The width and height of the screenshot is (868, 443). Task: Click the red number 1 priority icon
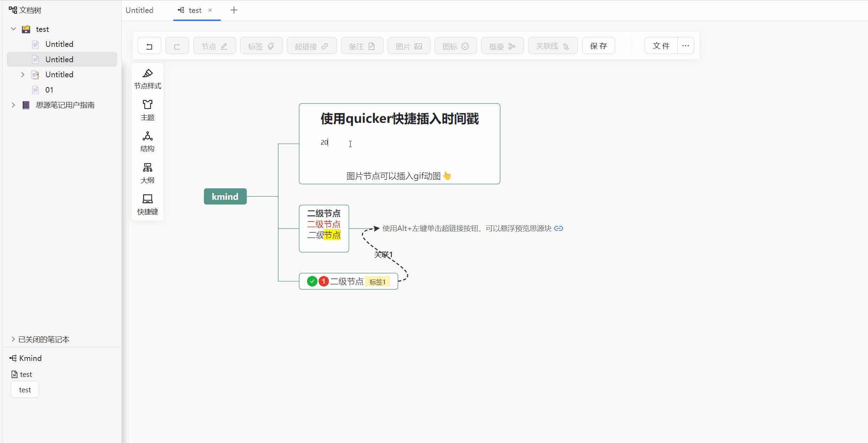324,281
